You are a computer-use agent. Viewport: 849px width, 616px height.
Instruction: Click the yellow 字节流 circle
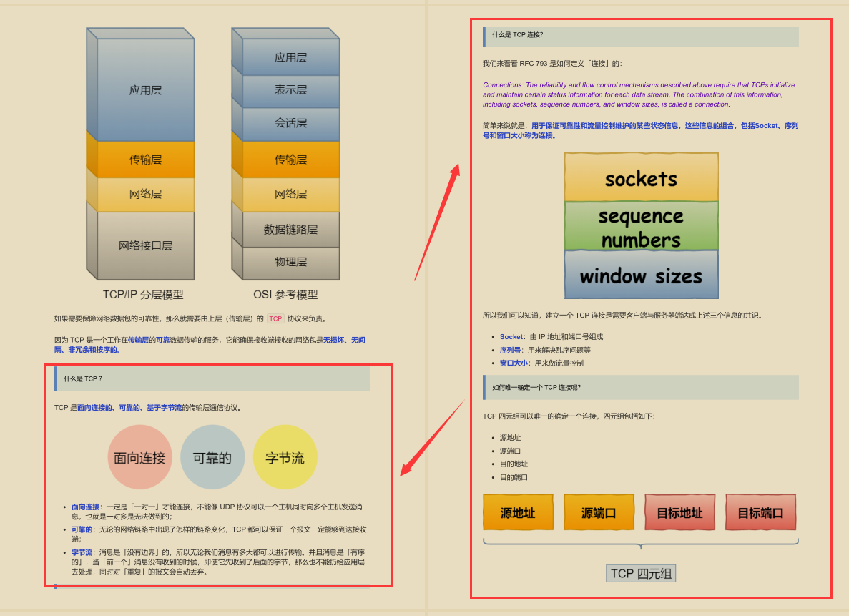click(285, 457)
